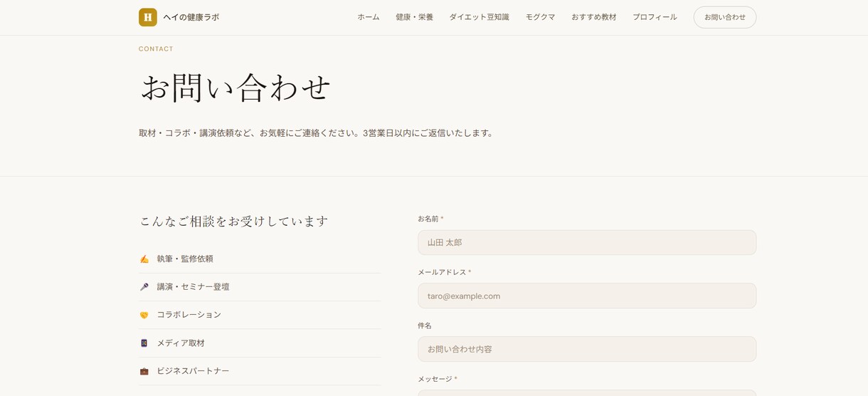Click the お問い合わせ header button
Viewport: 868px width, 396px height.
pyautogui.click(x=725, y=17)
